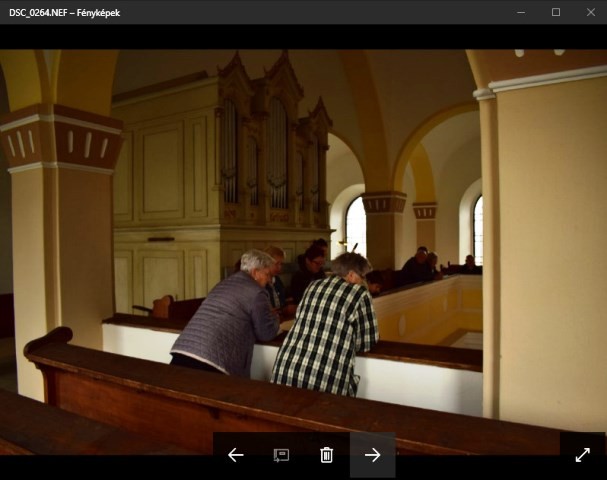Click the DSC_0264.NEF title bar text
Screen dimensions: 607x480
(65, 12)
